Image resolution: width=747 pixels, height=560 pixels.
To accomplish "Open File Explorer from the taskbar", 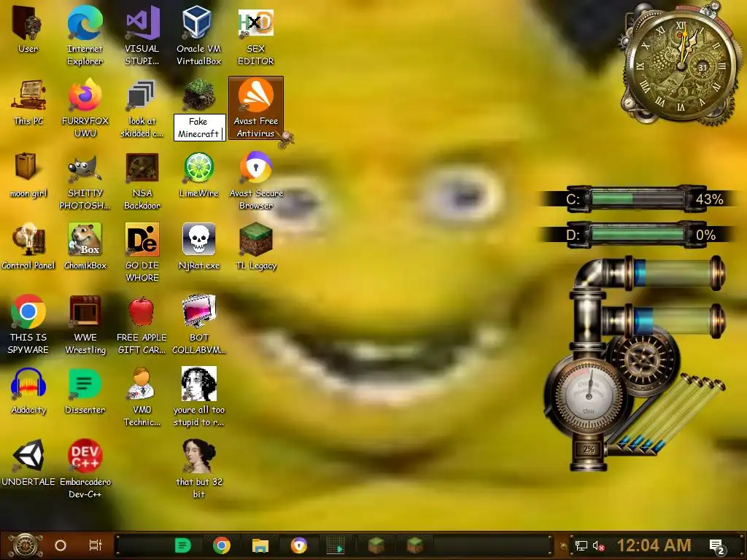I will click(x=260, y=545).
